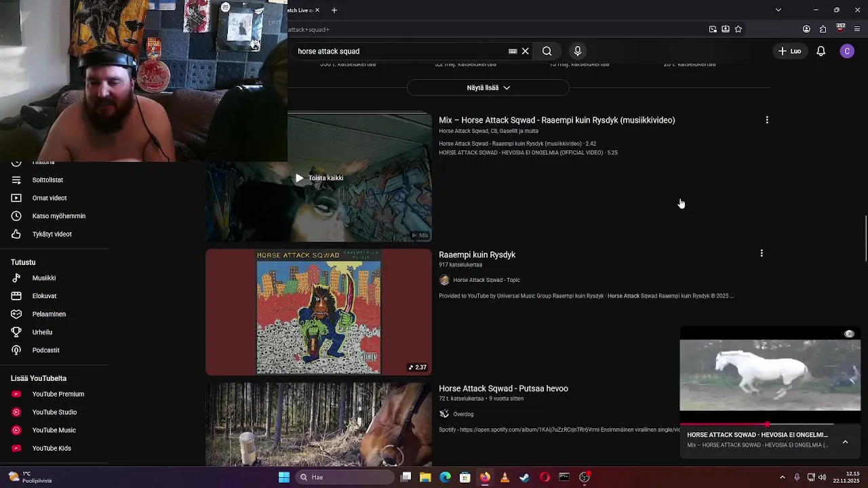This screenshot has height=488, width=868.
Task: Open the on-screen keyboard icon in search box
Action: (x=513, y=51)
